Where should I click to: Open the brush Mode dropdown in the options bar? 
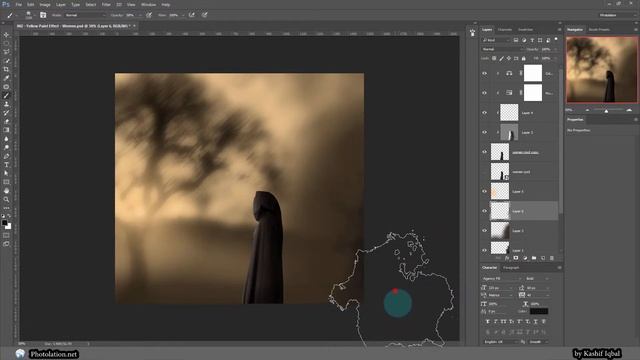click(x=85, y=15)
